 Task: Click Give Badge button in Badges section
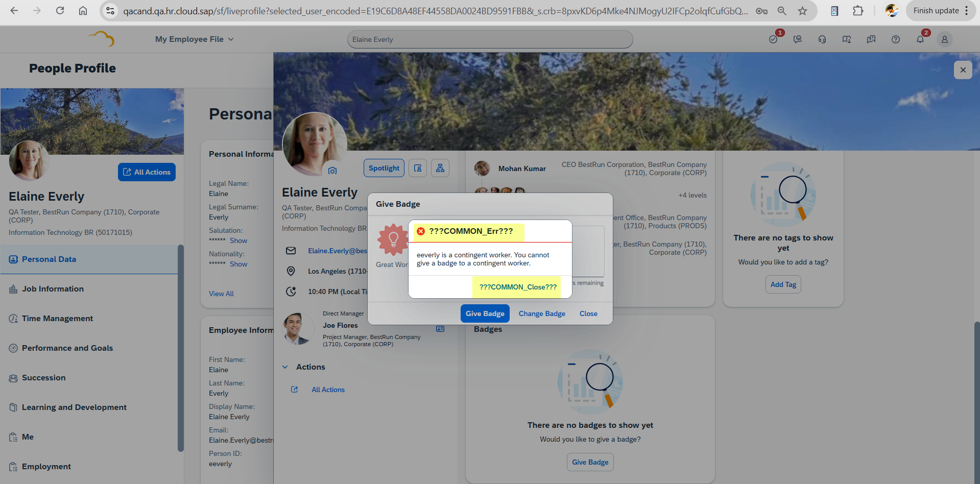590,462
